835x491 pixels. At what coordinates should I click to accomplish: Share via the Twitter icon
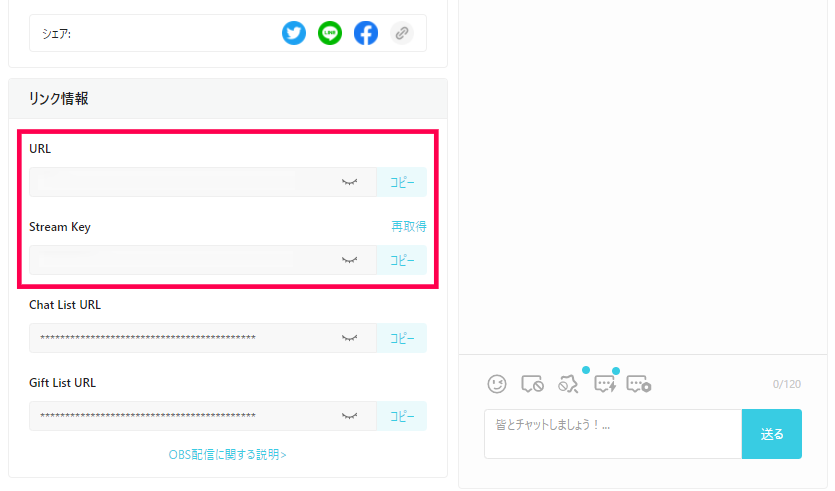tap(294, 33)
